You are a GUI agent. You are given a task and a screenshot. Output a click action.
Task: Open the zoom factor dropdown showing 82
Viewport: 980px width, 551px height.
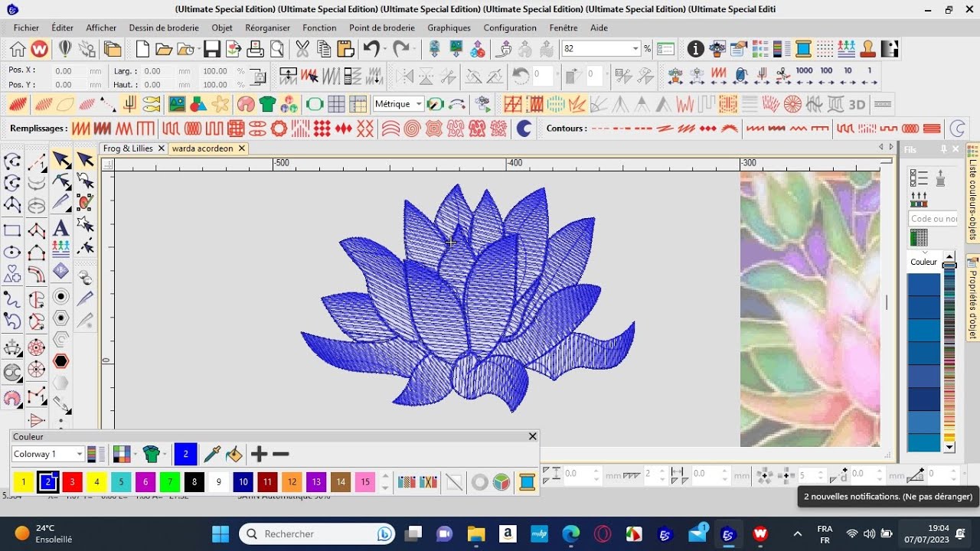[x=635, y=49]
